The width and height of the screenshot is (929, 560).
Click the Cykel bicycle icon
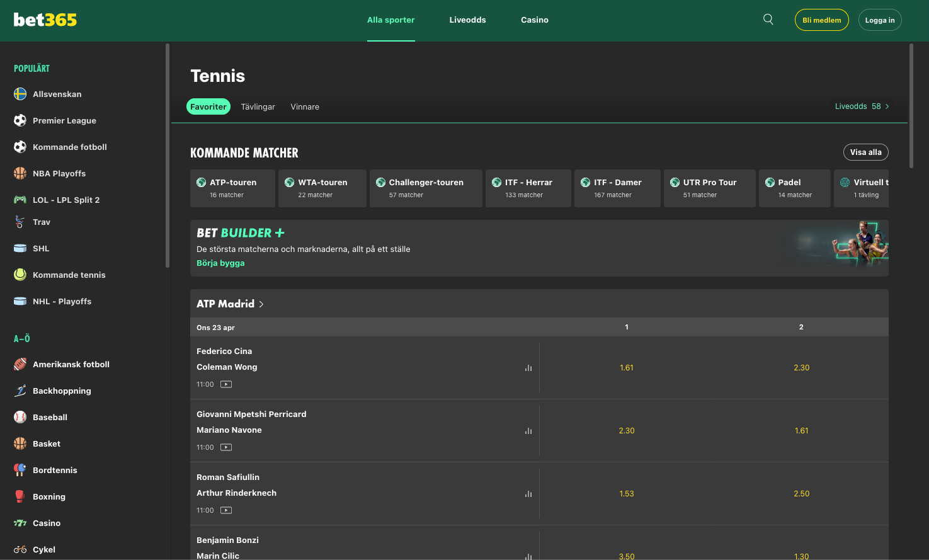pyautogui.click(x=20, y=549)
